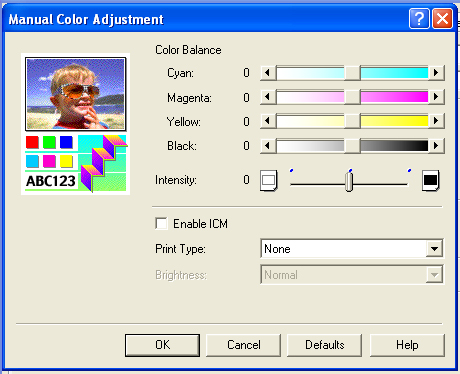Click the blue swatch in preview
Screen dimensions: 460x374
click(x=66, y=142)
